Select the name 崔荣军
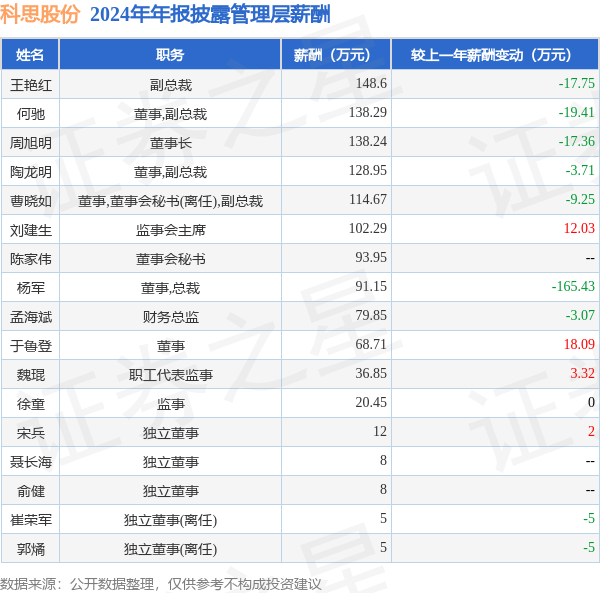 (x=31, y=520)
